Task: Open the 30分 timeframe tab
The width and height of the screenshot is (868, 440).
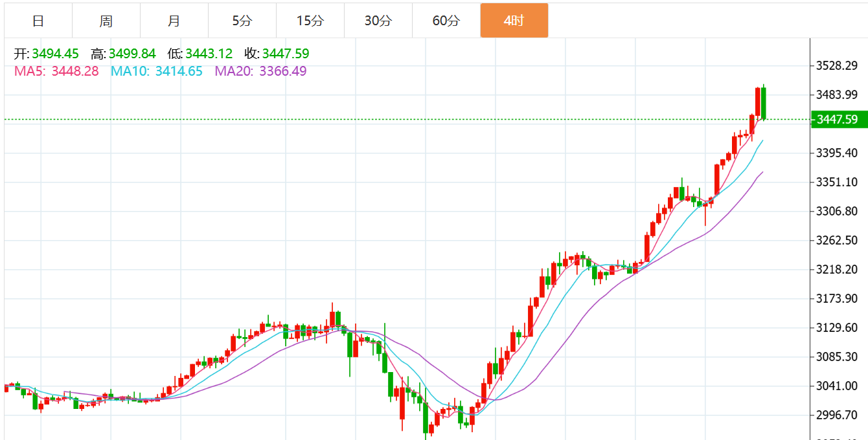Action: point(378,21)
